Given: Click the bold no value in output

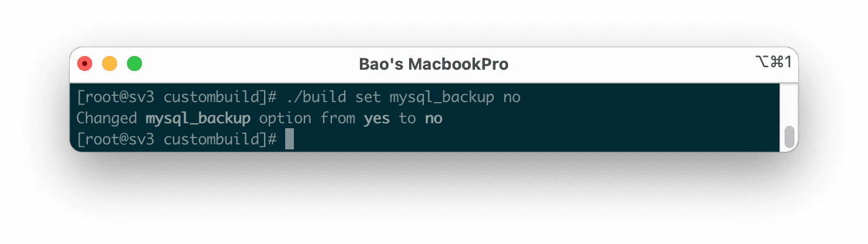Looking at the screenshot, I should point(433,119).
